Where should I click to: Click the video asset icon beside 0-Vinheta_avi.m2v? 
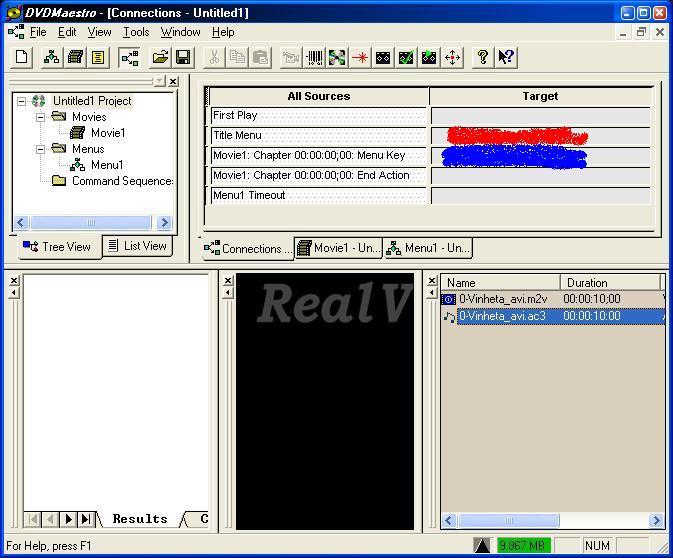pyautogui.click(x=449, y=299)
